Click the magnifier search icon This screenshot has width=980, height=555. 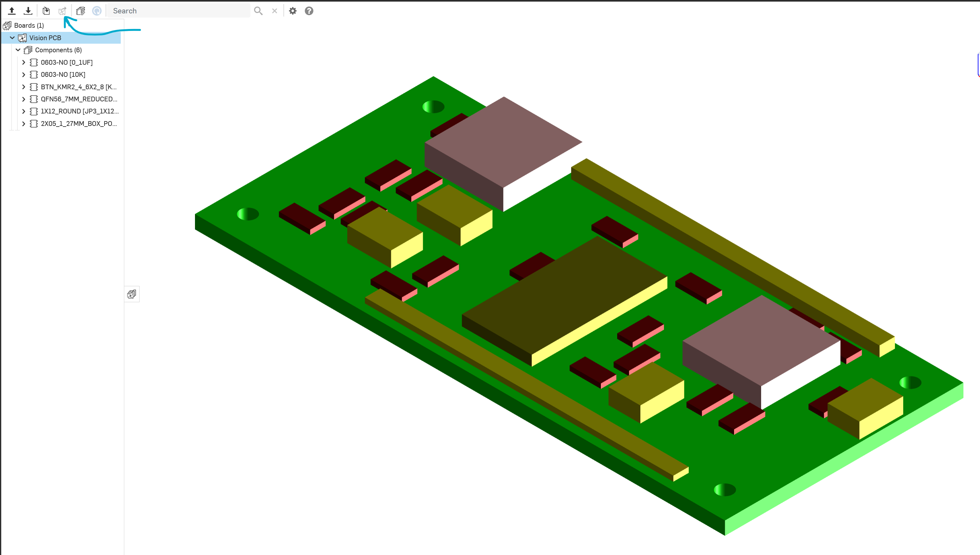(x=258, y=11)
